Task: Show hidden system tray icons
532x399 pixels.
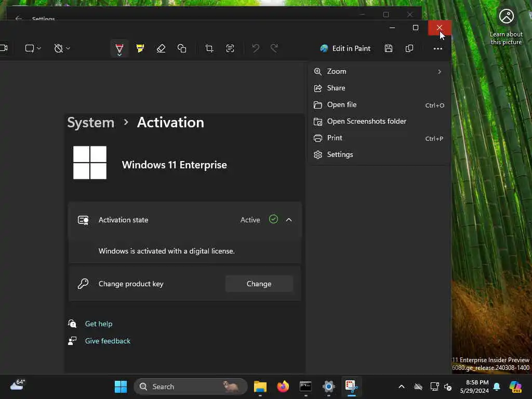Action: pyautogui.click(x=402, y=387)
